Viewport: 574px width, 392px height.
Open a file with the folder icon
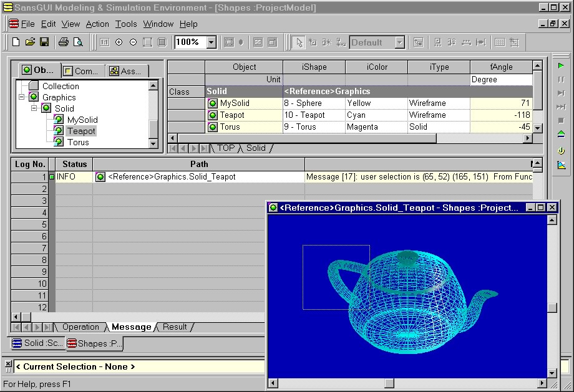click(x=30, y=42)
